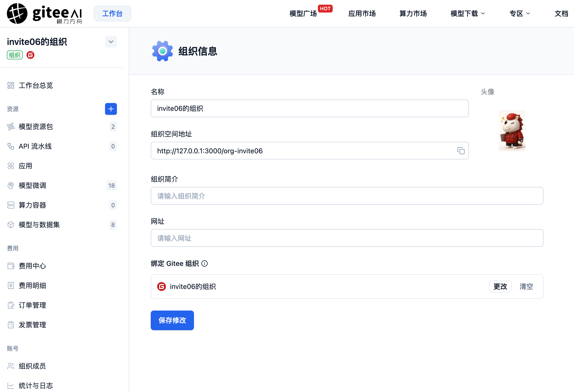The width and height of the screenshot is (574, 392).
Task: Open the 工作台 workspace button
Action: point(112,13)
